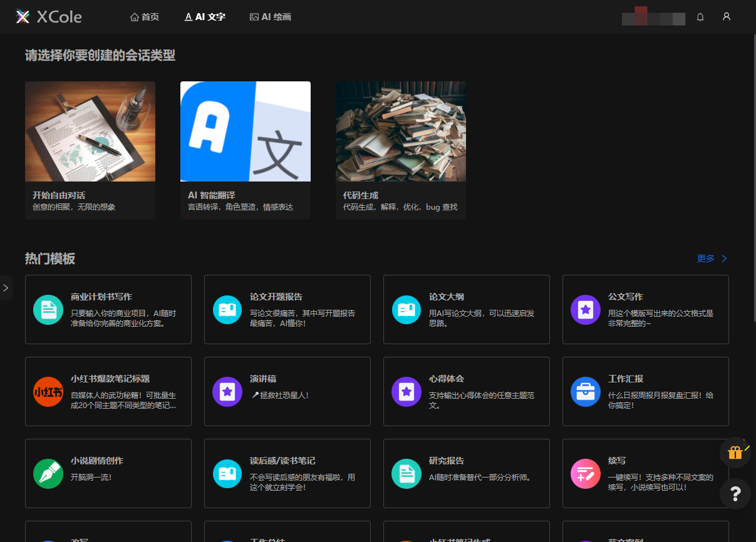Click the floating gift rewards icon
Screen dimensions: 756x542
pos(735,453)
